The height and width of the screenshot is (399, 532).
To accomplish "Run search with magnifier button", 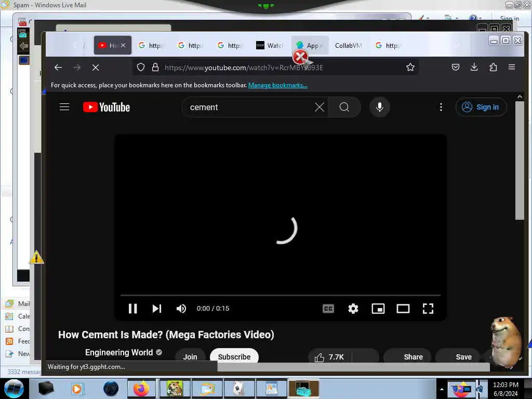I will [x=344, y=107].
